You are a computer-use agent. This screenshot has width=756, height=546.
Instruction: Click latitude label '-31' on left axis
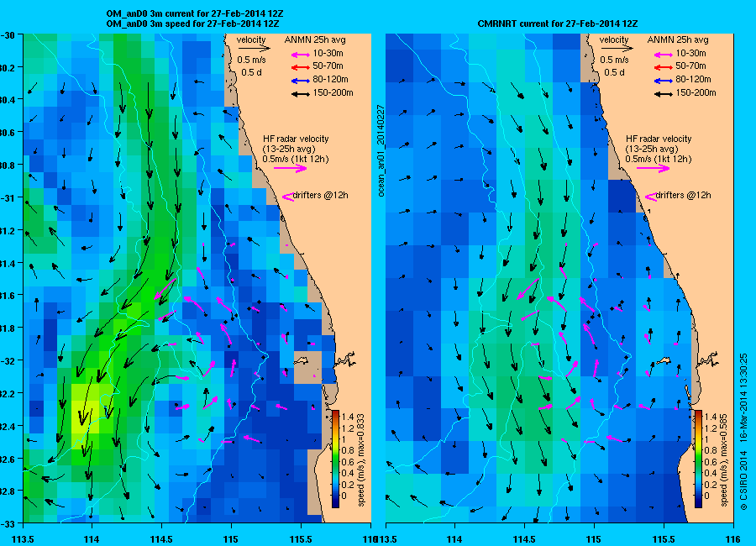tap(9, 197)
